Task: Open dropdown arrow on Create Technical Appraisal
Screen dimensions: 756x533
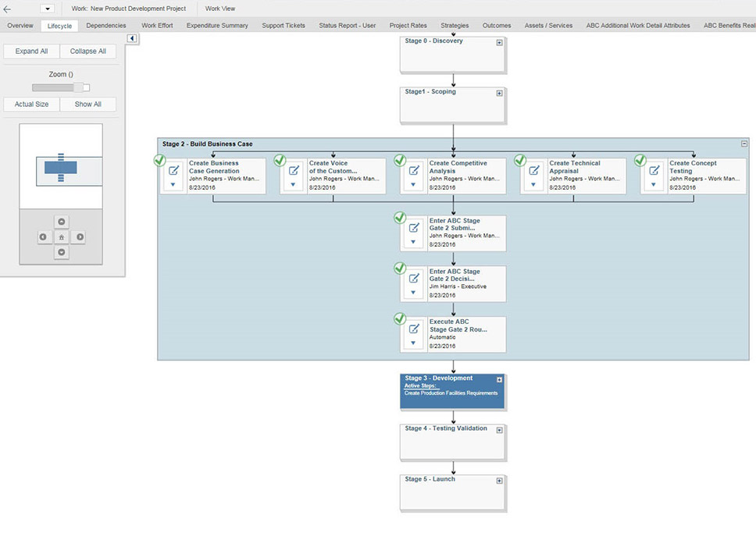Action: (x=533, y=185)
